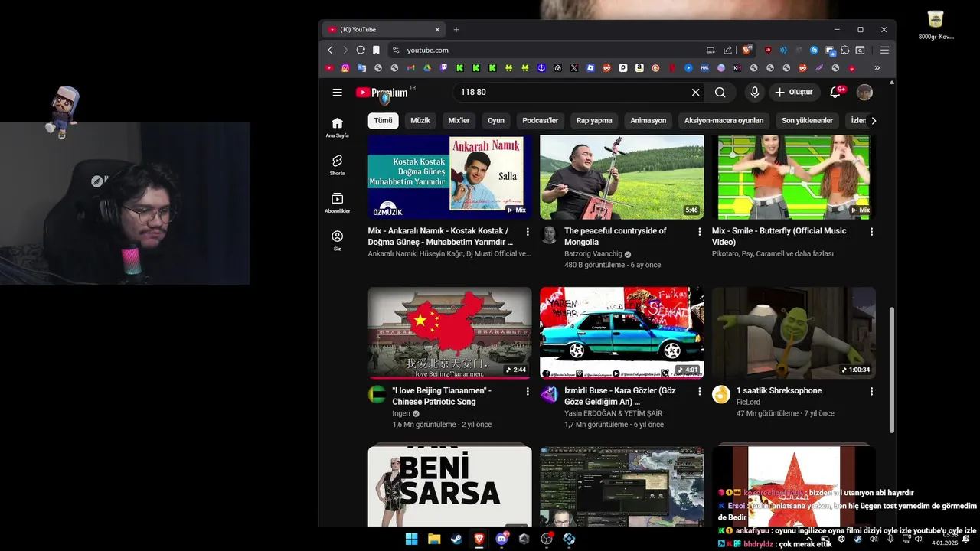
Task: Open the notifications bell
Action: pyautogui.click(x=835, y=93)
